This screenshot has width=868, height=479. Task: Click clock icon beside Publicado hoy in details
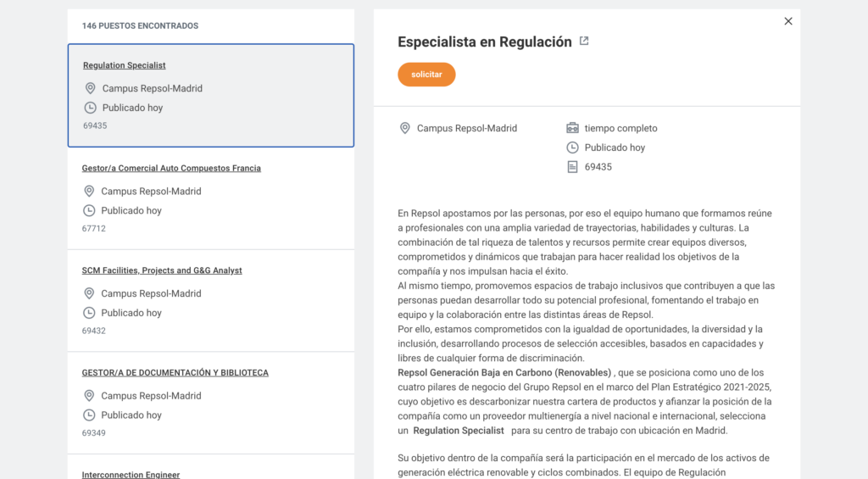click(572, 148)
